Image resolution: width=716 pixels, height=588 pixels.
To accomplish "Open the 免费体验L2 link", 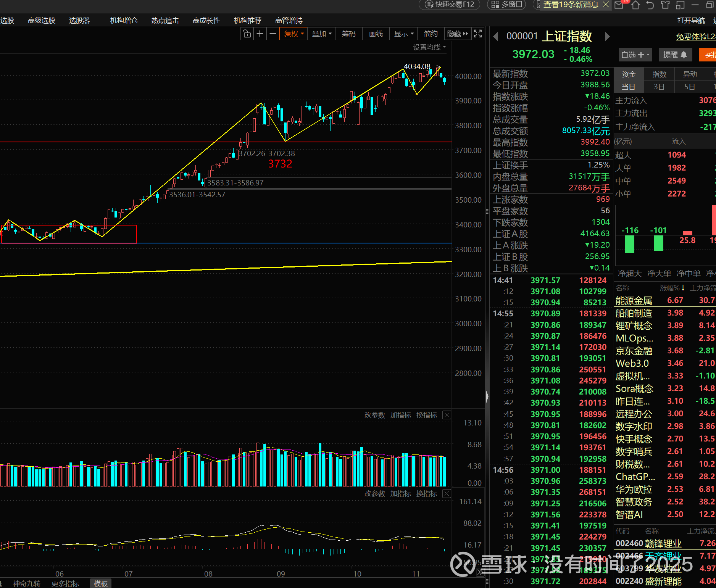I will click(696, 37).
